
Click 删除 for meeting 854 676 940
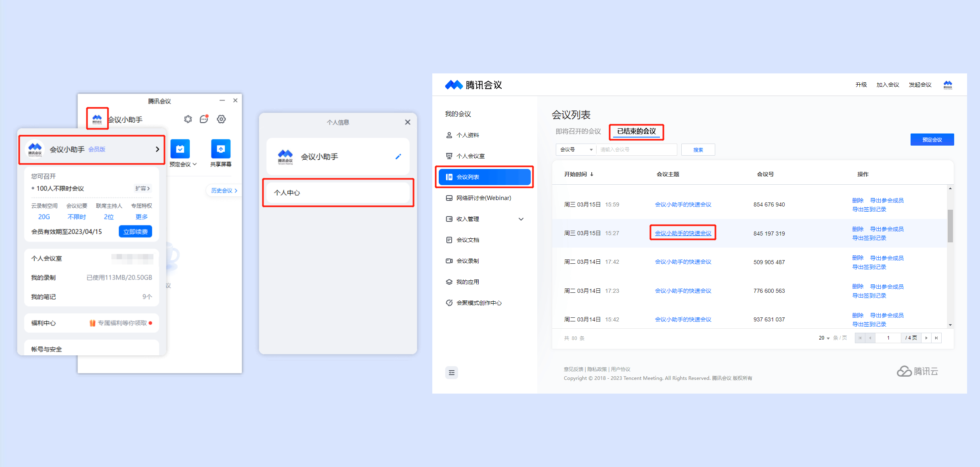coord(858,200)
